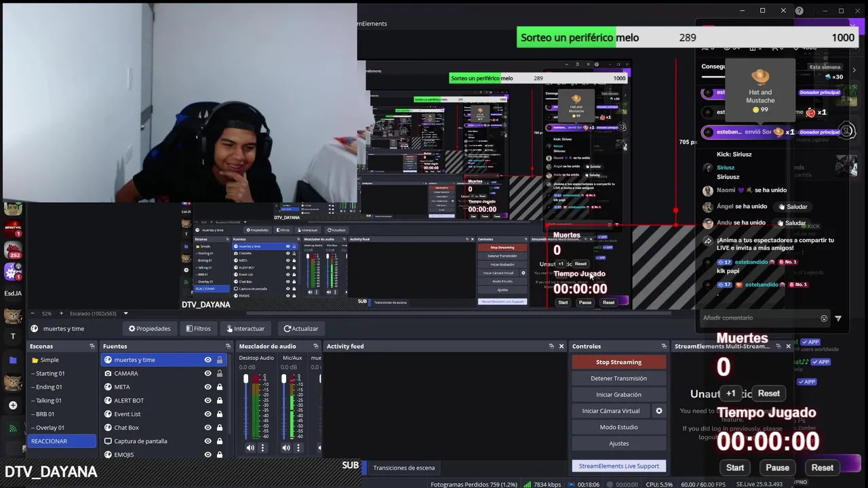Pop out the Fuentes dock
The height and width of the screenshot is (488, 868).
tap(229, 346)
